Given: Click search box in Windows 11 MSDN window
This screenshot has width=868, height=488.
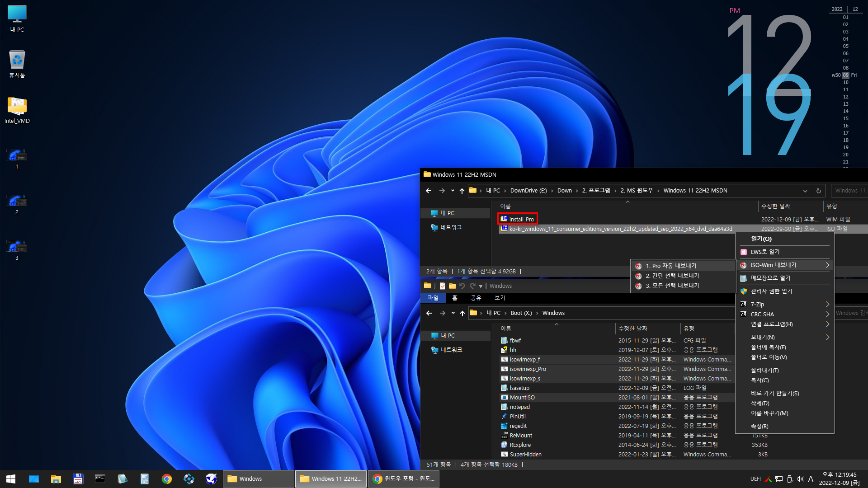Looking at the screenshot, I should 849,191.
